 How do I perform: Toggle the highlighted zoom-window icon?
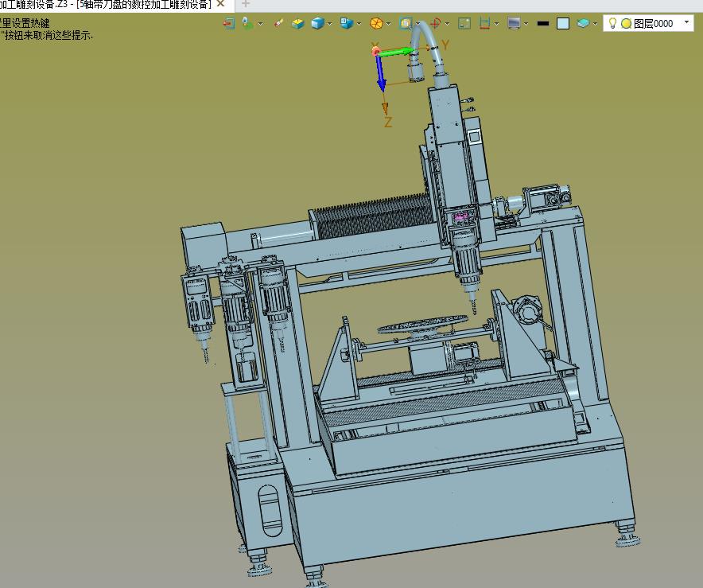tap(406, 23)
